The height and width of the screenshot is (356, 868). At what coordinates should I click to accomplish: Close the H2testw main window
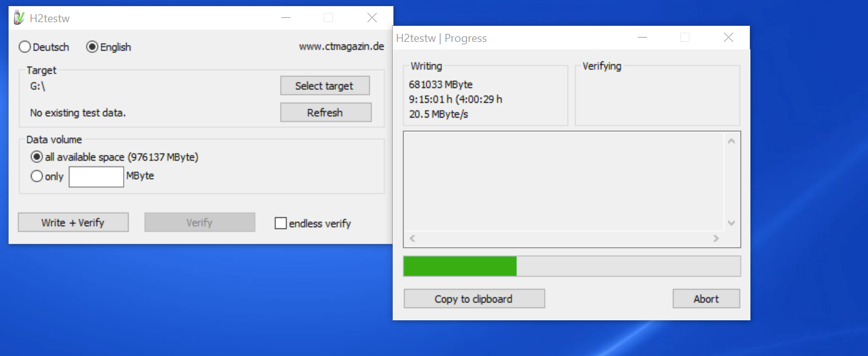372,18
